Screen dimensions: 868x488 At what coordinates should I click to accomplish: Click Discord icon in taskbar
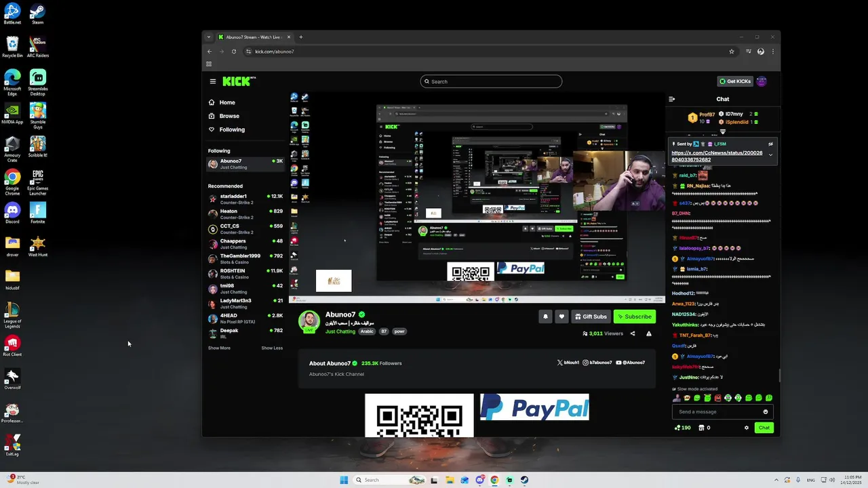[479, 480]
